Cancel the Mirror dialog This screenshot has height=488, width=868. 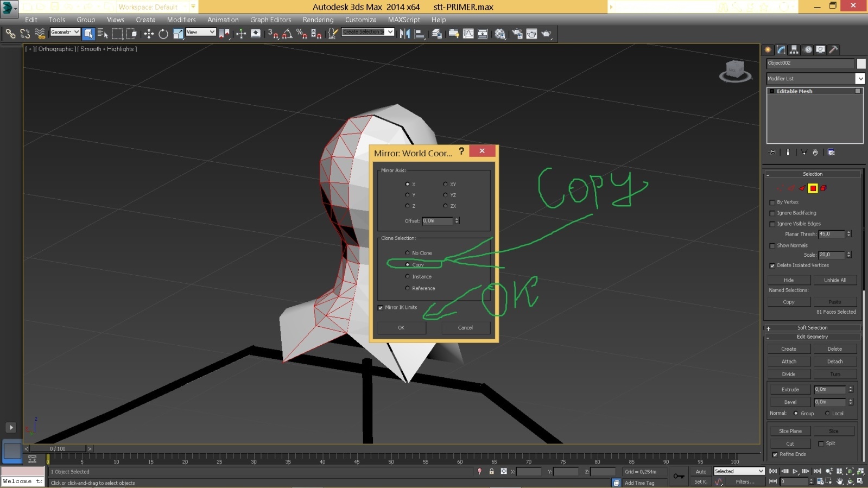[465, 328]
